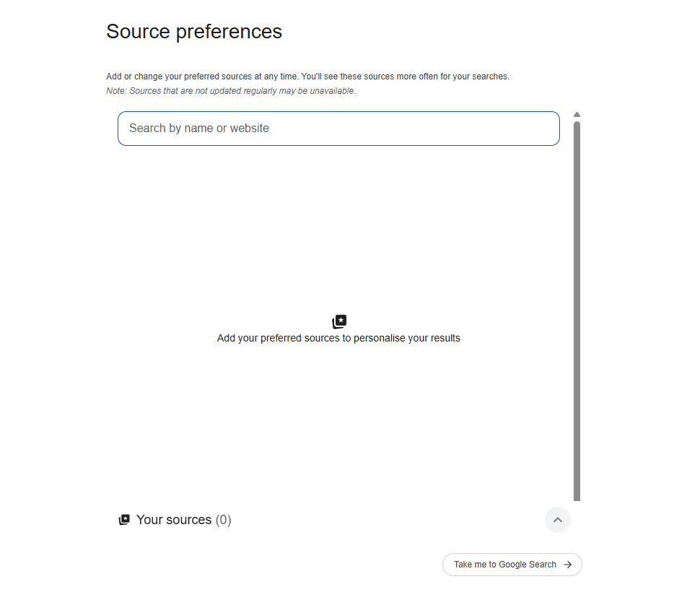Click Take me to Google Search

(x=512, y=565)
